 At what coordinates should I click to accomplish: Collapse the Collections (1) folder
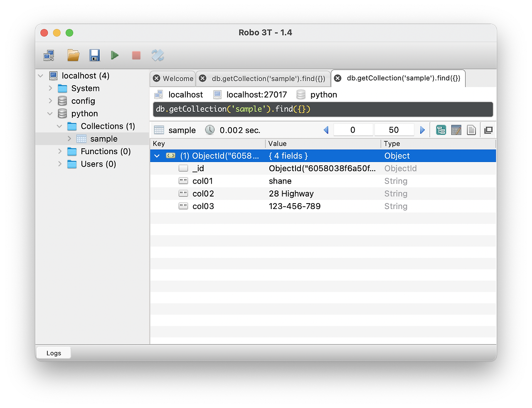59,126
